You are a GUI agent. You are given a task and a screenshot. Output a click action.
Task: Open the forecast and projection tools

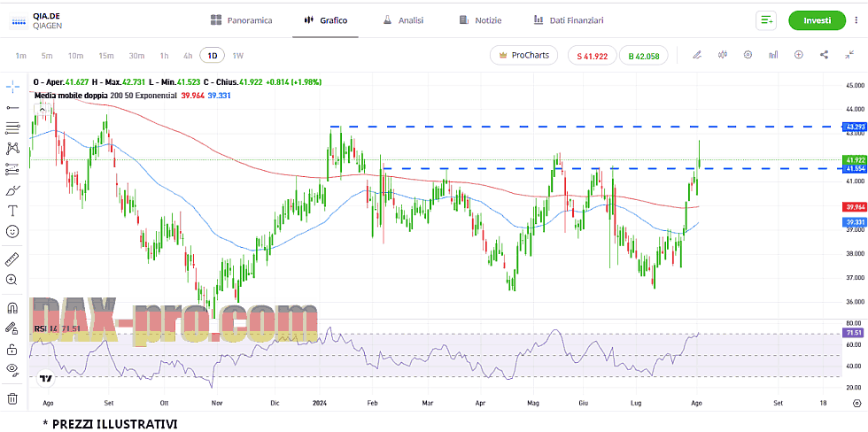(12, 170)
